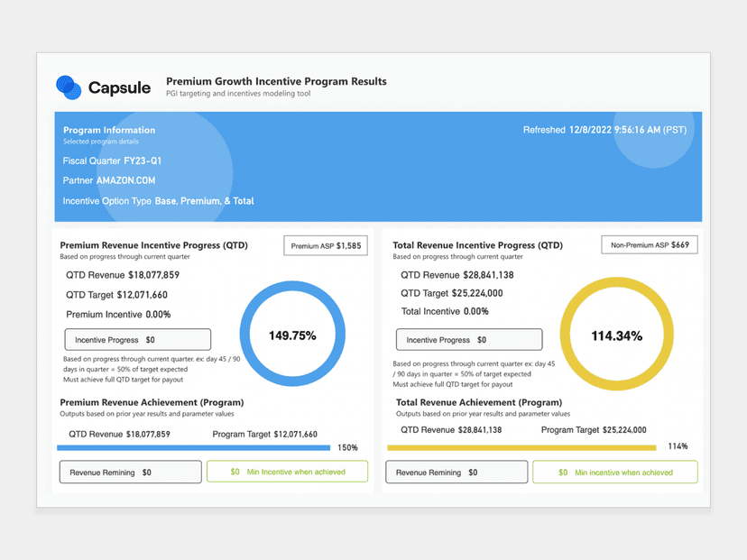Click the Program Information header
Viewport: 747px width, 560px height.
[108, 130]
